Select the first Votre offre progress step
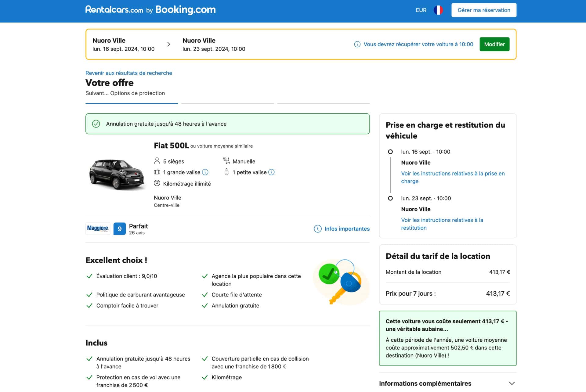The width and height of the screenshot is (586, 392). click(132, 103)
